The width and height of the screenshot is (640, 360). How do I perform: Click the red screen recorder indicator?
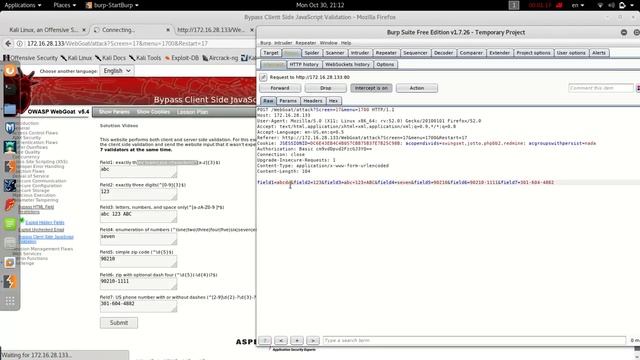(559, 5)
